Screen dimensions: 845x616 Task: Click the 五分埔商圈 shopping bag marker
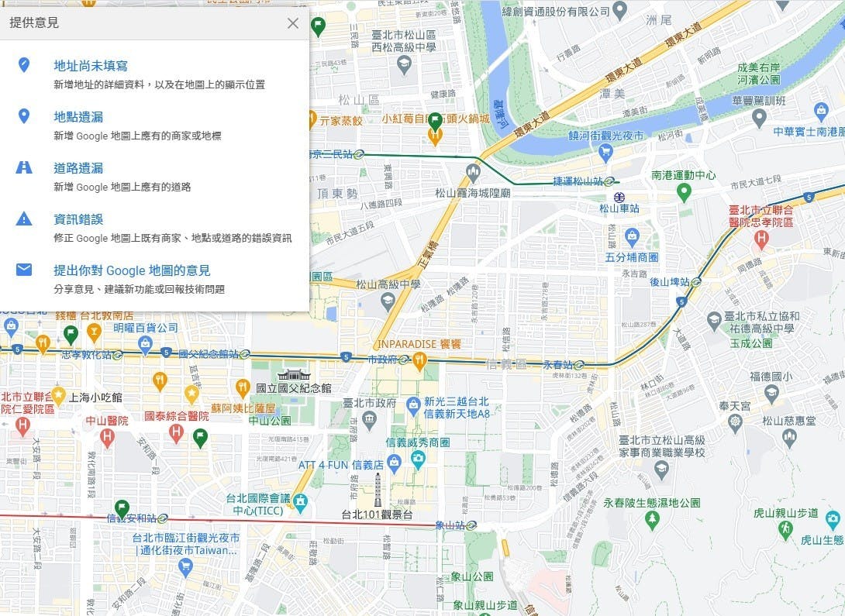[x=632, y=236]
